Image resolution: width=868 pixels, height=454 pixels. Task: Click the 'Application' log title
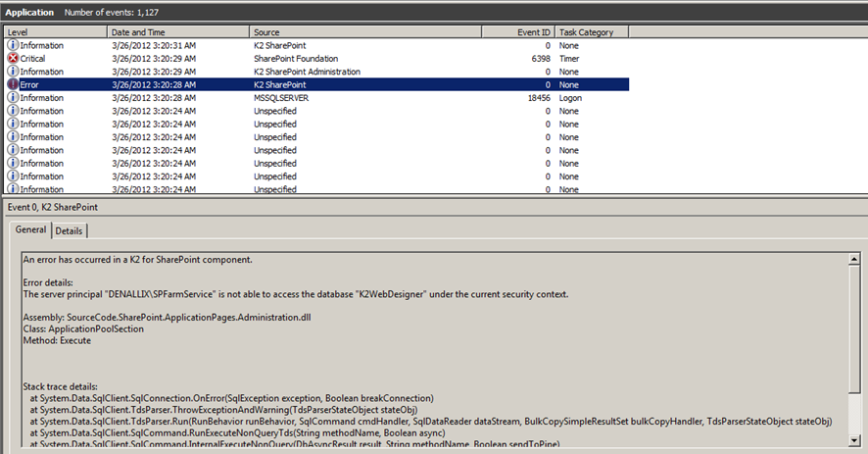pyautogui.click(x=29, y=12)
